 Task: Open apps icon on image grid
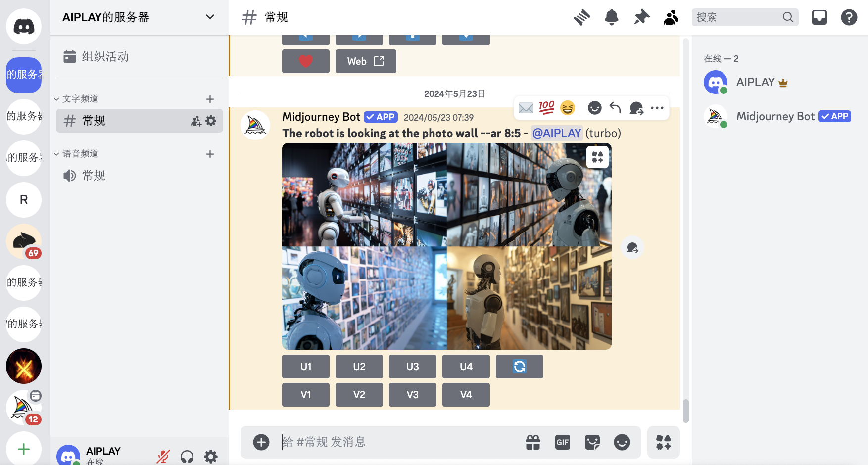[x=598, y=157]
